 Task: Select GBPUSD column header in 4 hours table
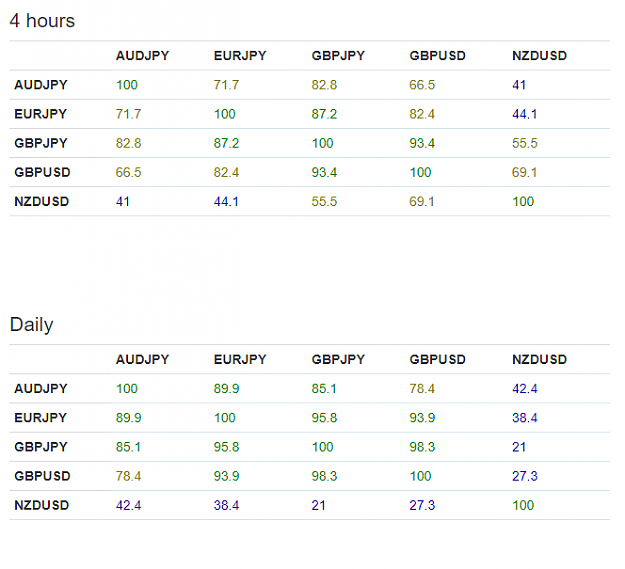437,55
